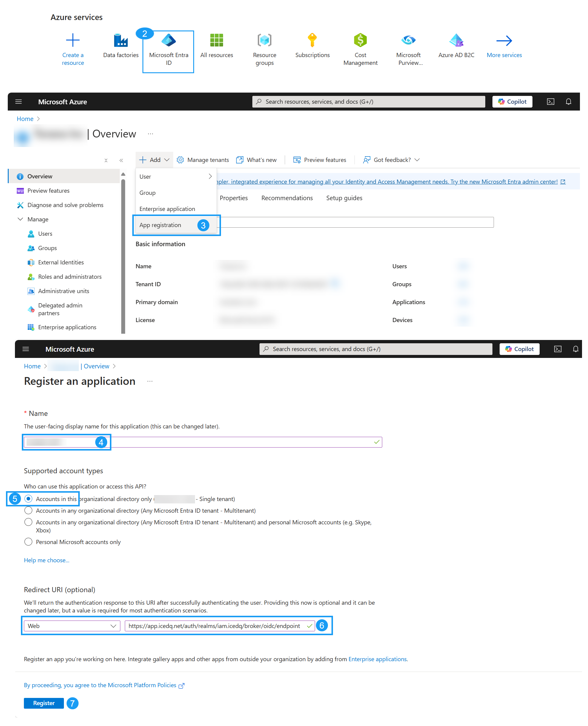Open the Help me choose link
Screen dimensions: 588x726
[46, 560]
